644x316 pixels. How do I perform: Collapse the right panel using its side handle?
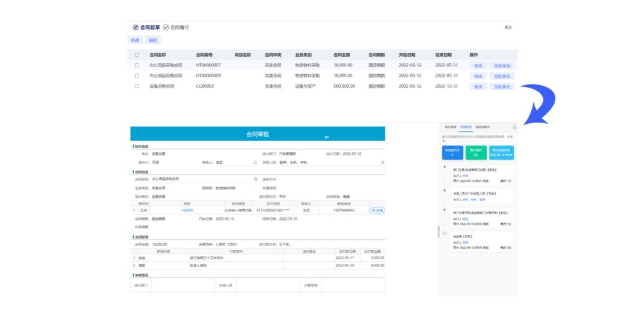click(440, 232)
